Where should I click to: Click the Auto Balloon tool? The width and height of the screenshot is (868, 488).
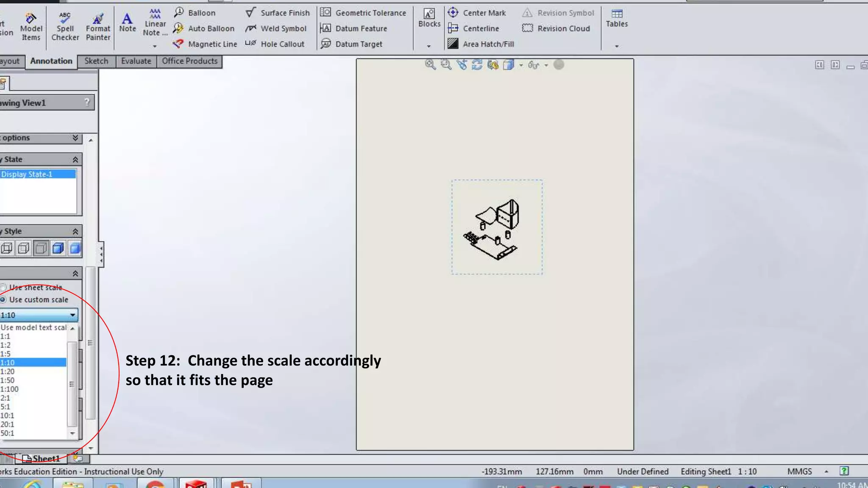click(204, 28)
